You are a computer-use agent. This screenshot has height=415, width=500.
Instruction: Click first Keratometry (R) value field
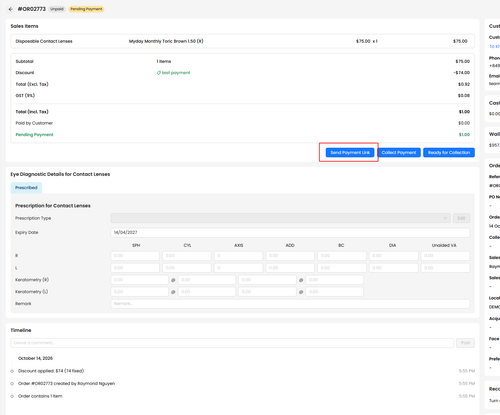click(x=139, y=280)
